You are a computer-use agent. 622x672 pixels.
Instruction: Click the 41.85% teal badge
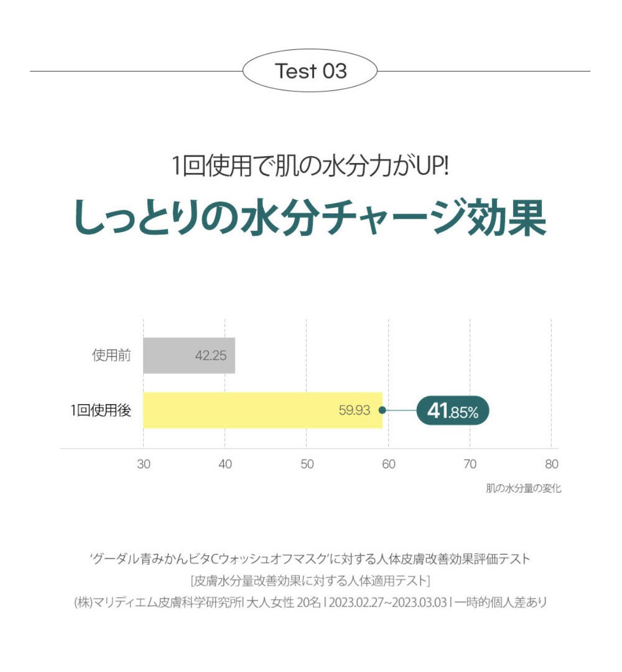452,411
